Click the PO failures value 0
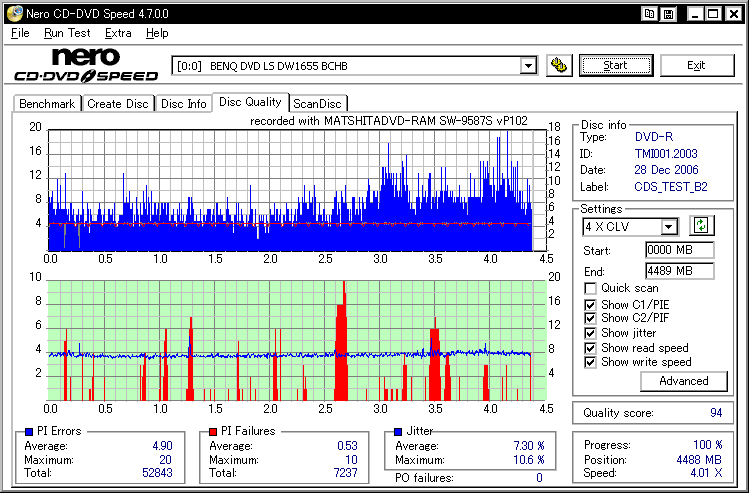749x493 pixels. pos(539,478)
